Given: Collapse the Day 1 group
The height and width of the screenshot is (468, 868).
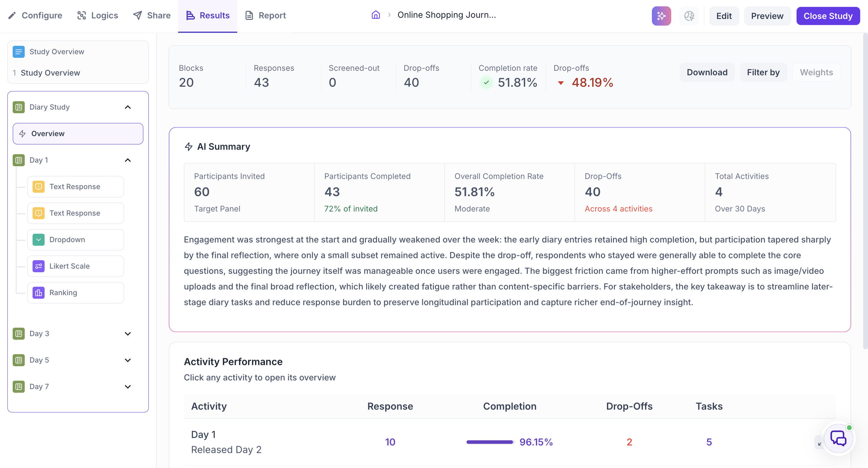Looking at the screenshot, I should pyautogui.click(x=128, y=160).
